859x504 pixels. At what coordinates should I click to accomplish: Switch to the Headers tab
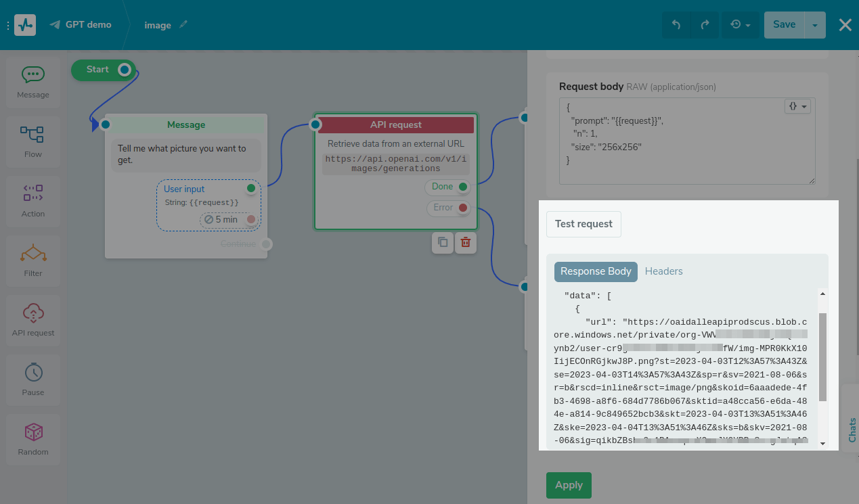point(663,271)
